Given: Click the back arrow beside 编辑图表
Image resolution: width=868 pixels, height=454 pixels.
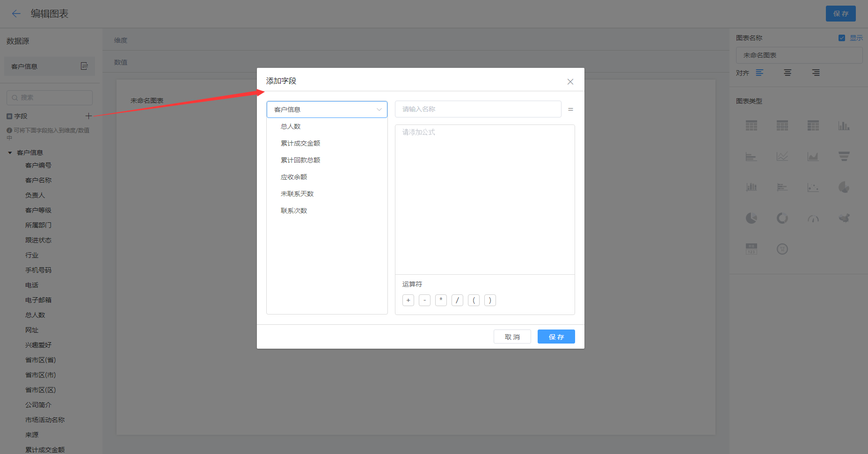Looking at the screenshot, I should click(16, 14).
